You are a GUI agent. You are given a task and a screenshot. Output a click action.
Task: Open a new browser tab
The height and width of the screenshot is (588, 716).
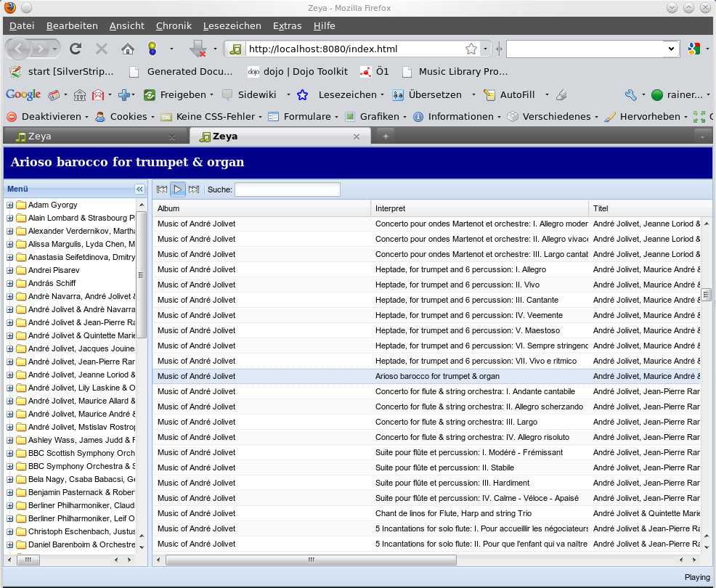[386, 136]
